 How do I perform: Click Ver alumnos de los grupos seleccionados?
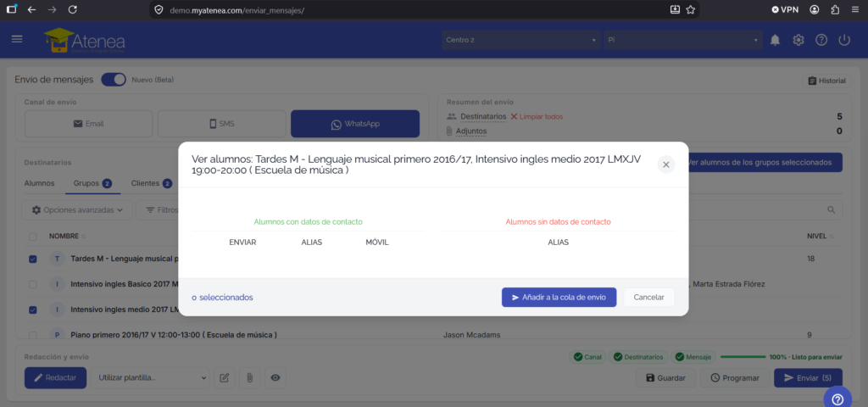[764, 162]
